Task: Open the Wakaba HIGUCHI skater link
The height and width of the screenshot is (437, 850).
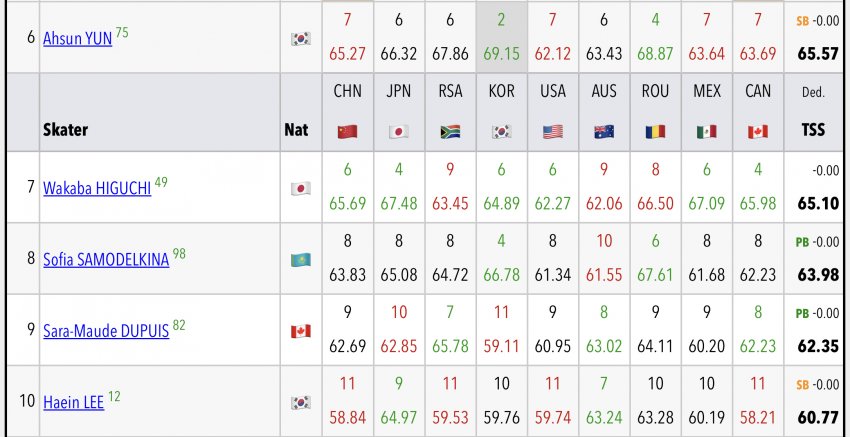Action: (97, 187)
